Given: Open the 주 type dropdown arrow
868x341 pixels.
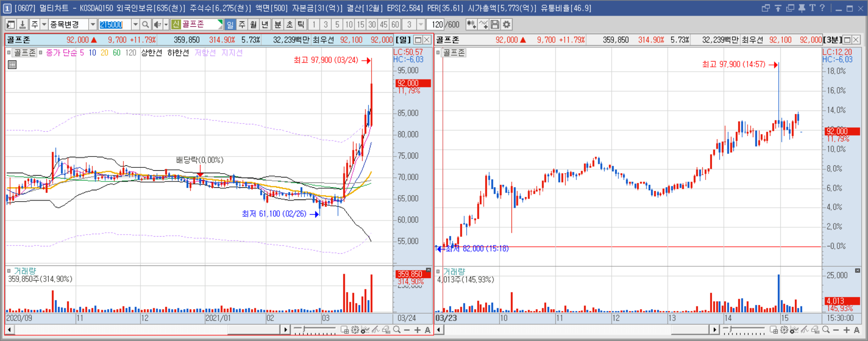Looking at the screenshot, I should 44,24.
